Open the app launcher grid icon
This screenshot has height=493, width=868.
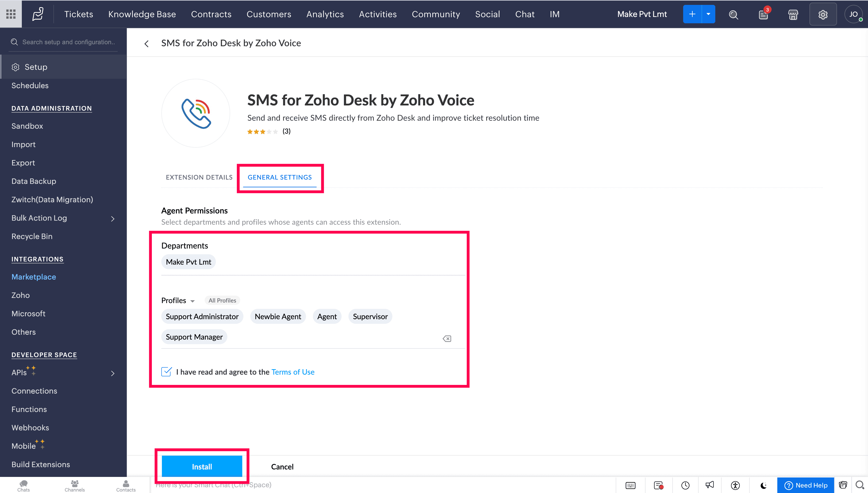(11, 14)
